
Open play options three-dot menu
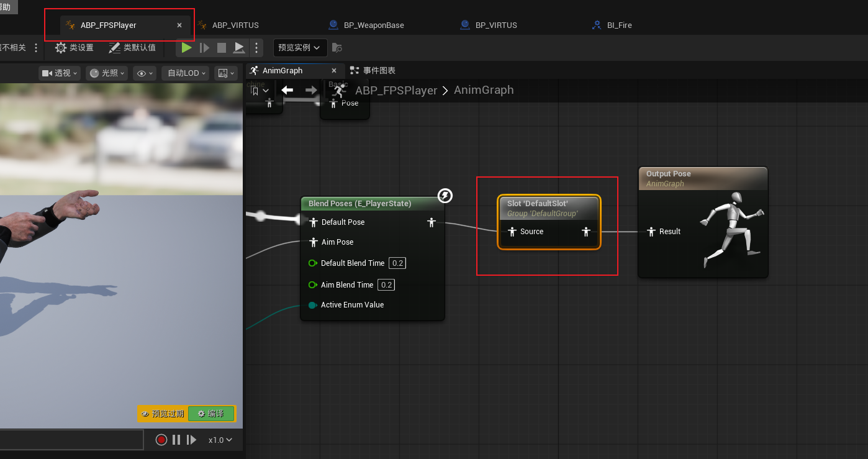click(x=256, y=47)
